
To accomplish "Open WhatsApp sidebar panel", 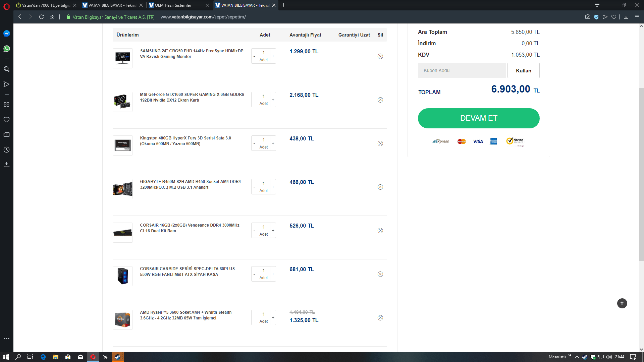I will pyautogui.click(x=6, y=49).
